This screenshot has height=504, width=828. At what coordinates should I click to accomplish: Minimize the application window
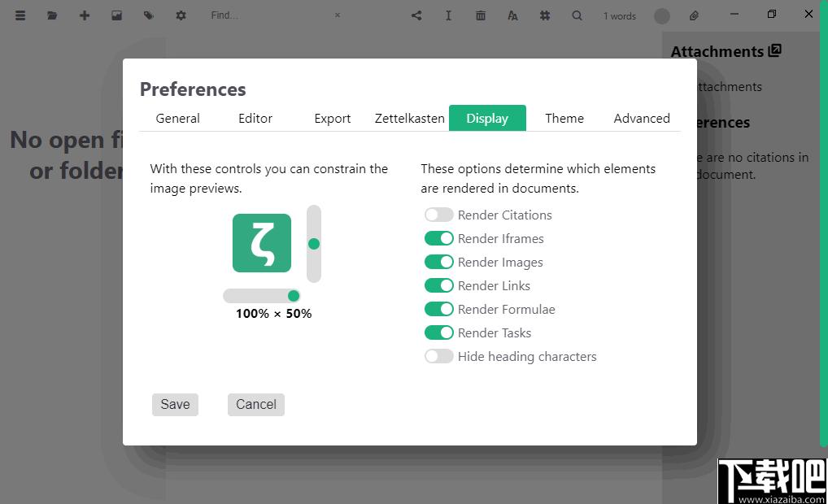coord(734,15)
